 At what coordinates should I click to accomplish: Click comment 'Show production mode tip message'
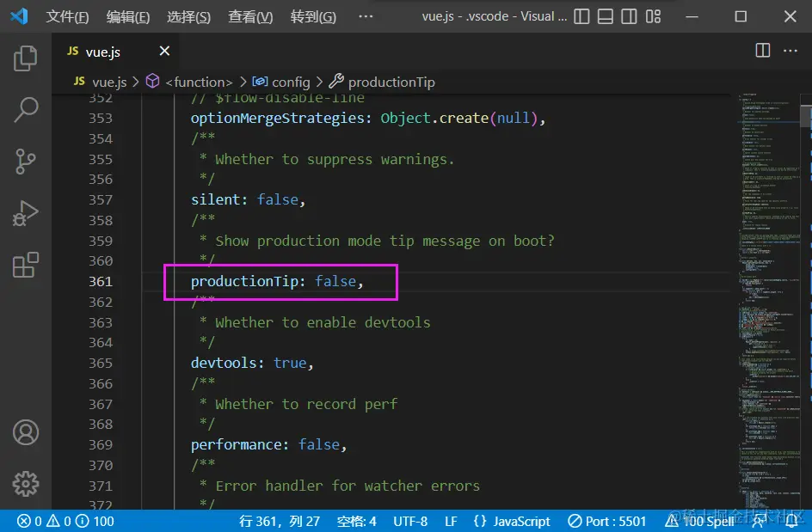tap(348, 242)
